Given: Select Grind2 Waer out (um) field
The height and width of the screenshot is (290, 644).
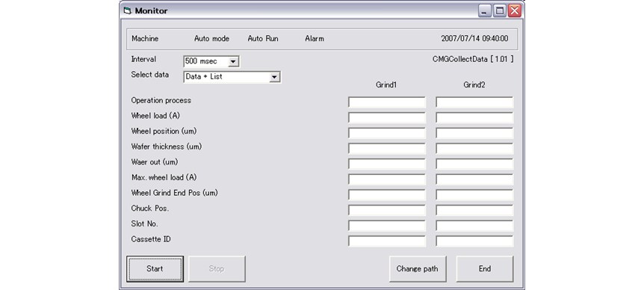Looking at the screenshot, I should pos(474,164).
